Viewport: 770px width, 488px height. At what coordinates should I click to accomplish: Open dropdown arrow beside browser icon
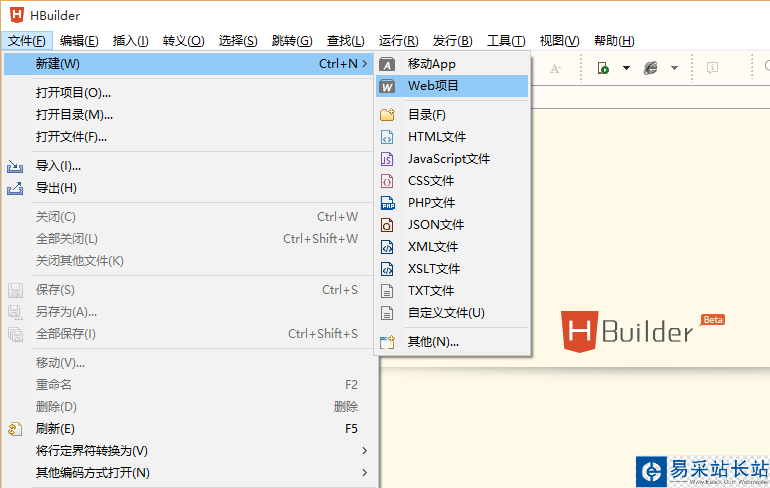(x=674, y=68)
